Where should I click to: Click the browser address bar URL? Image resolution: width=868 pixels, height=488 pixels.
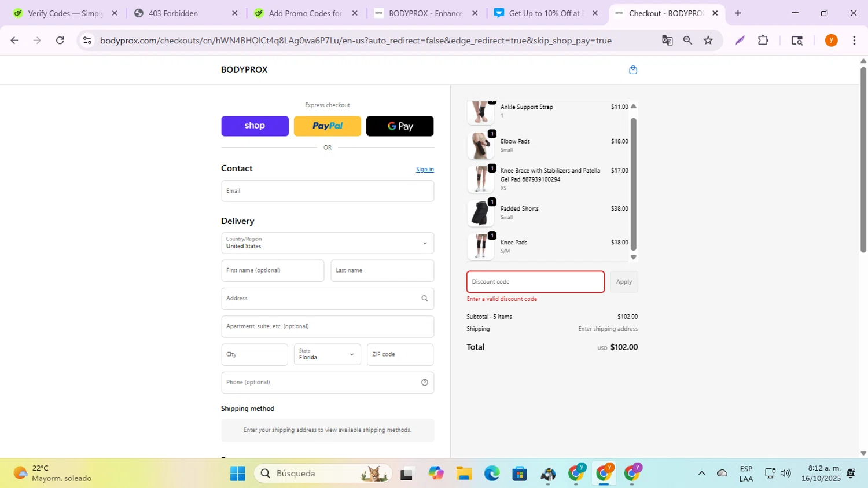click(355, 41)
